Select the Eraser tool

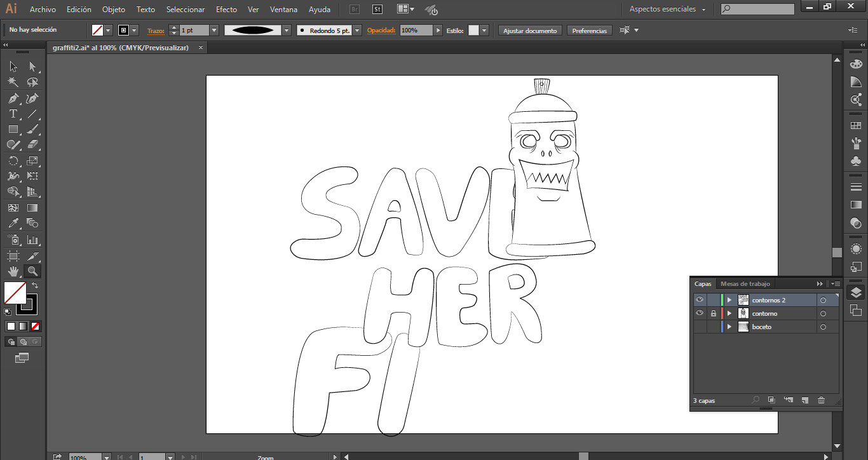[x=33, y=145]
